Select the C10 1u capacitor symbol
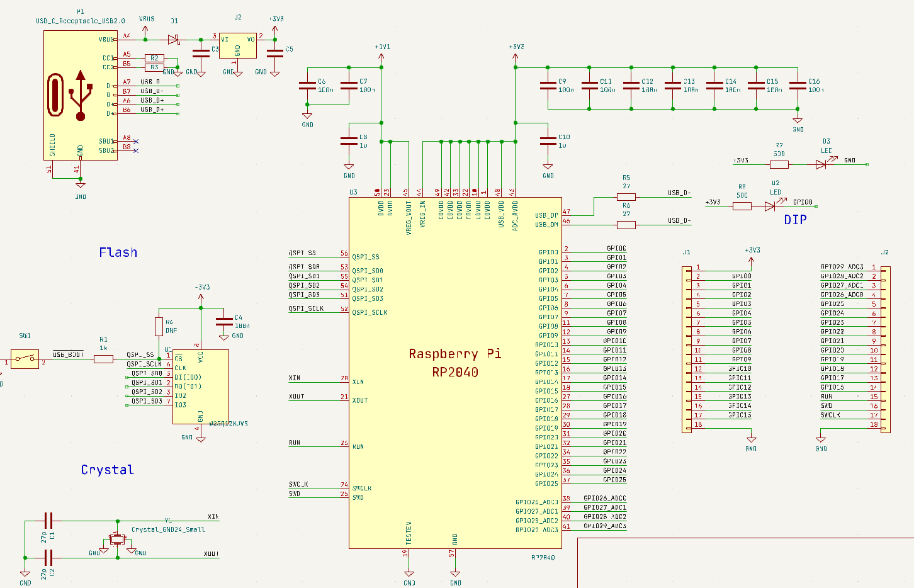 tap(548, 141)
